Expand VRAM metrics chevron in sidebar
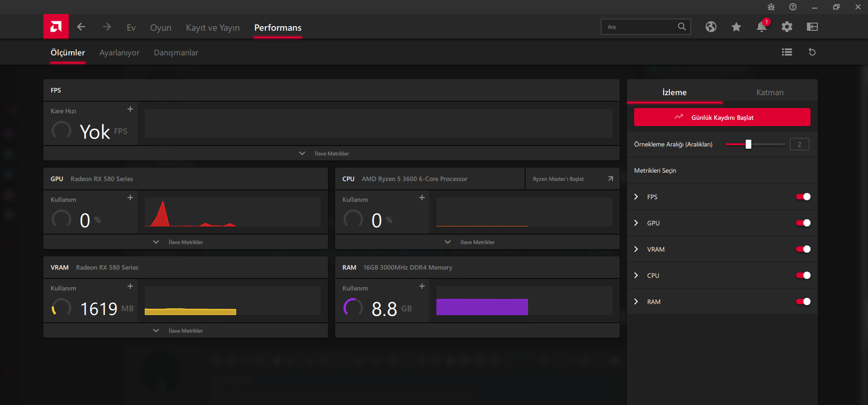This screenshot has width=868, height=405. pyautogui.click(x=636, y=249)
